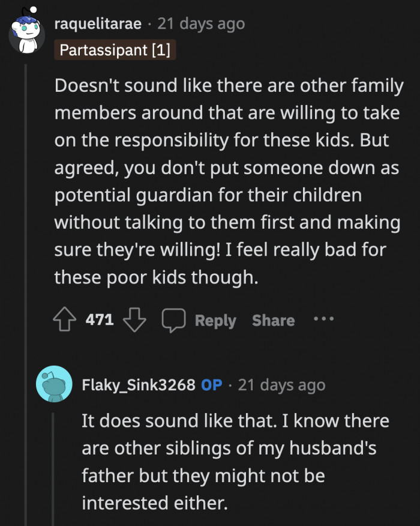
Task: Open the Partassipant [1] flair
Action: pyautogui.click(x=115, y=50)
